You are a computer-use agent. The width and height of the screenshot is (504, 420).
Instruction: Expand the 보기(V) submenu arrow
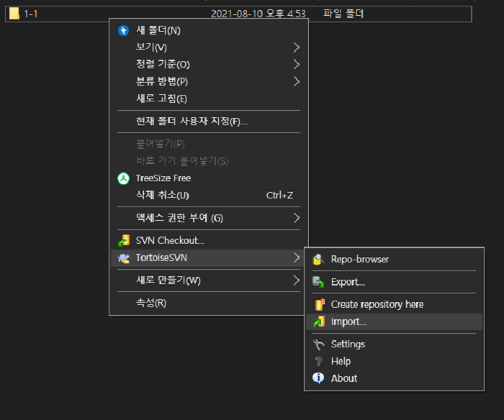297,47
